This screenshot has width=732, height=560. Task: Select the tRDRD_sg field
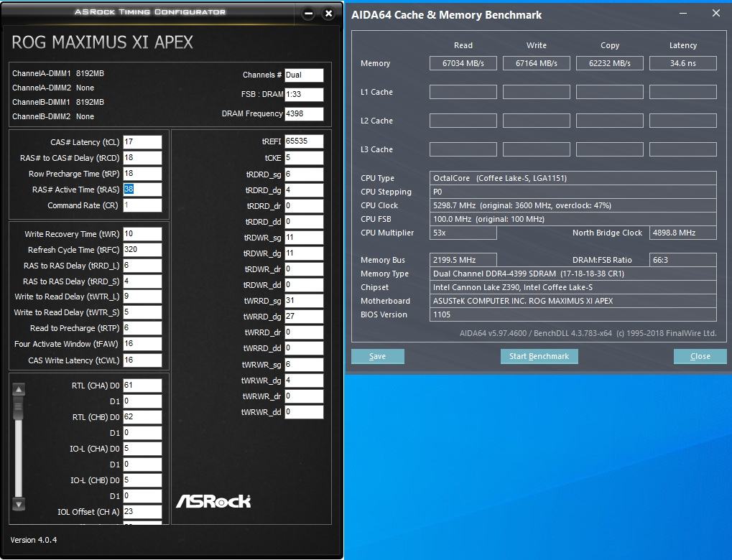(304, 174)
